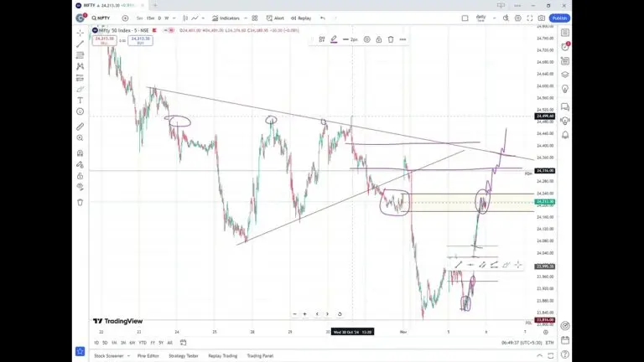
Task: Select the 1M date range
Action: tap(114, 343)
